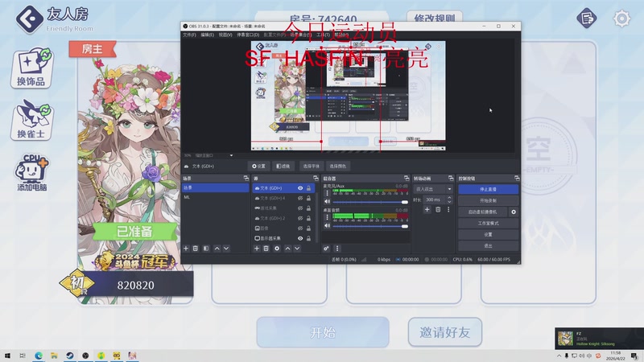Open the Windows Start menu
The image size is (644, 362).
point(7,356)
